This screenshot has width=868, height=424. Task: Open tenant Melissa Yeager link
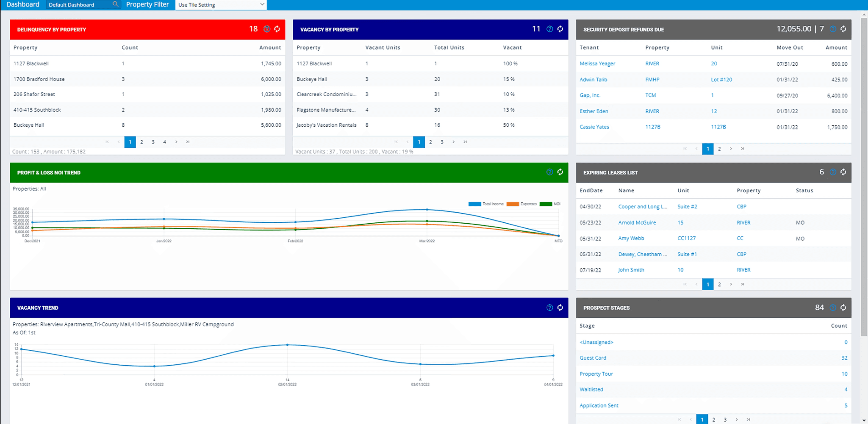point(597,64)
